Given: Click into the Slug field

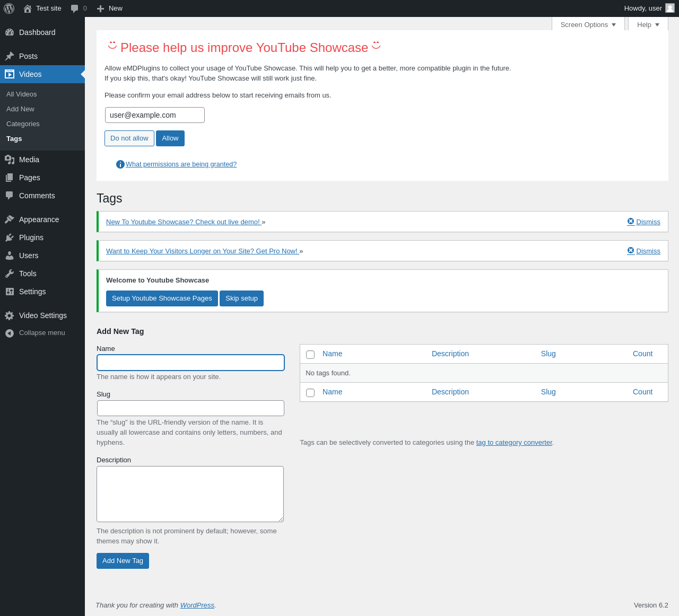Looking at the screenshot, I should coord(190,408).
